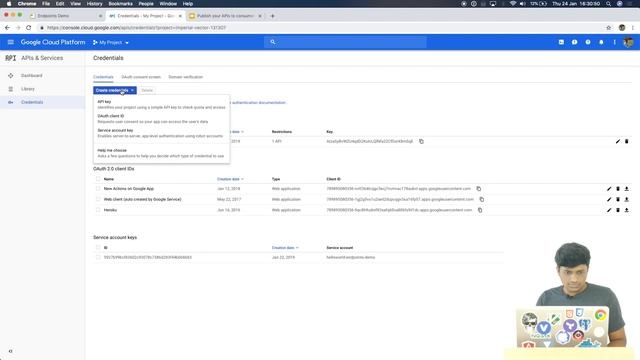The width and height of the screenshot is (640, 360).
Task: Toggle select-all checkbox in OAuth client IDs
Action: pos(98,179)
